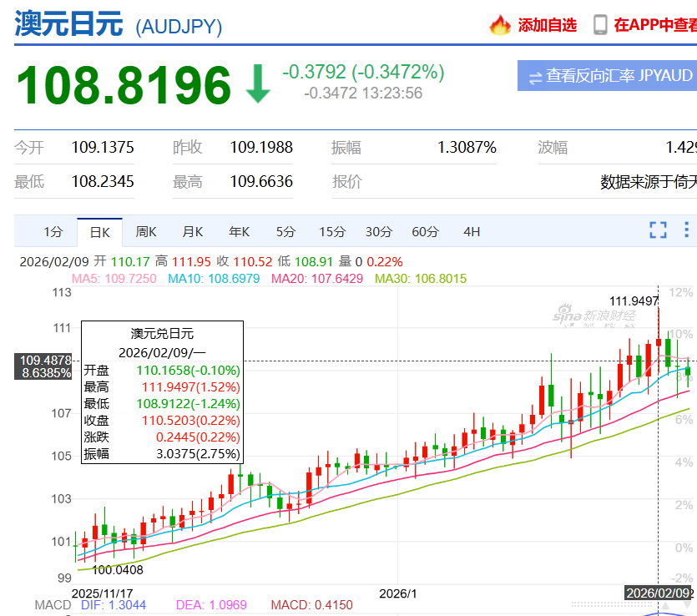Open the chart's three-dot more menu
Screen dimensions: 697x616
pyautogui.click(x=686, y=230)
